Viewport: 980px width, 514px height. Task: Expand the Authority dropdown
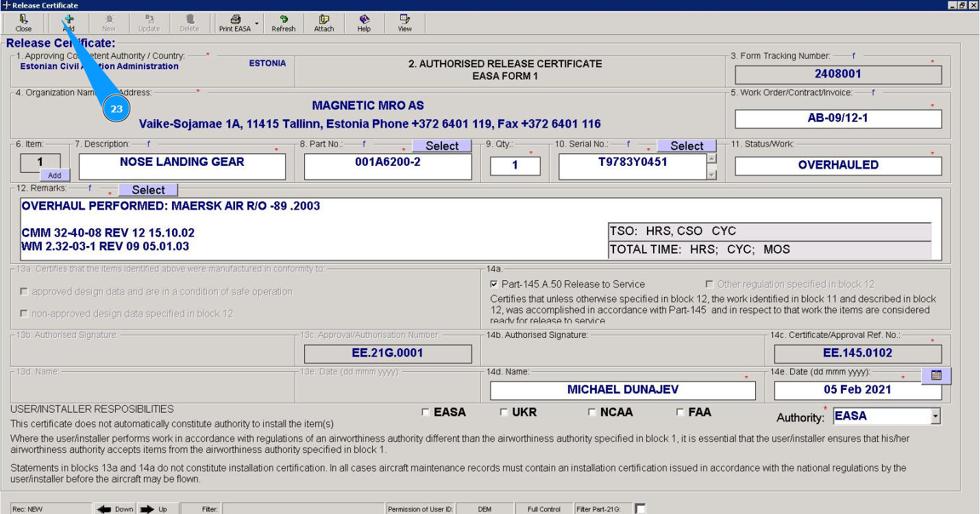tap(935, 416)
